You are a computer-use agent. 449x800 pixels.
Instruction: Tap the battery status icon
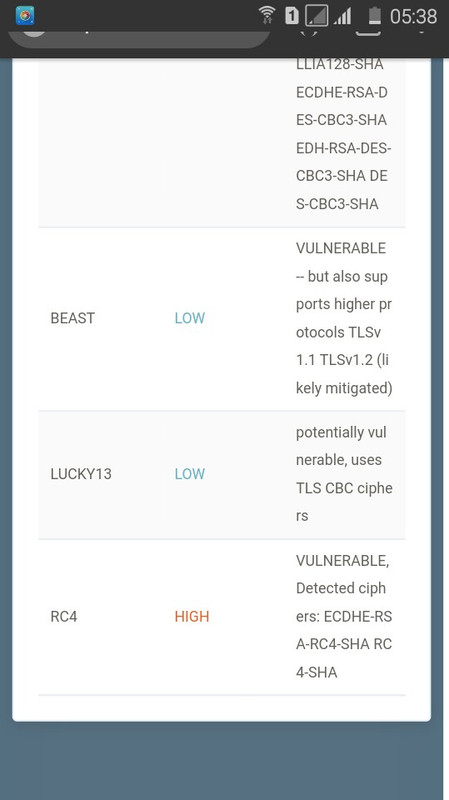pyautogui.click(x=375, y=16)
